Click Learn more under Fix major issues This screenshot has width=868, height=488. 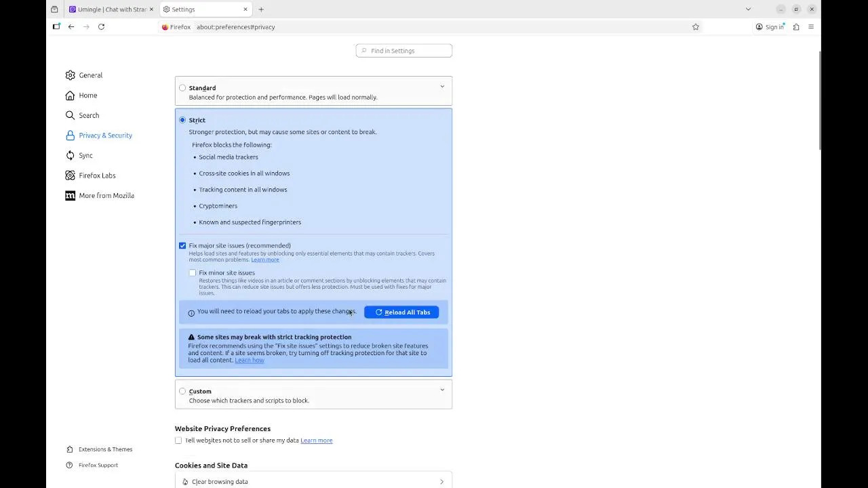(x=265, y=260)
